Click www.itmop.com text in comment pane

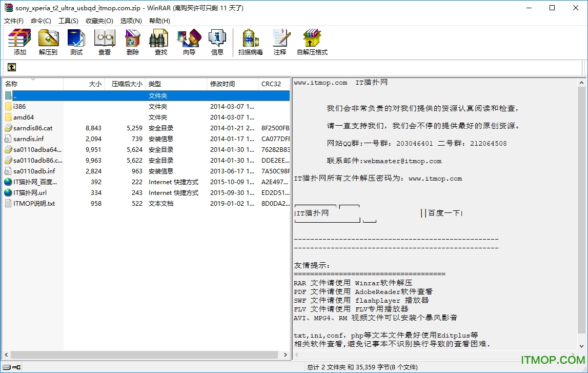[320, 83]
